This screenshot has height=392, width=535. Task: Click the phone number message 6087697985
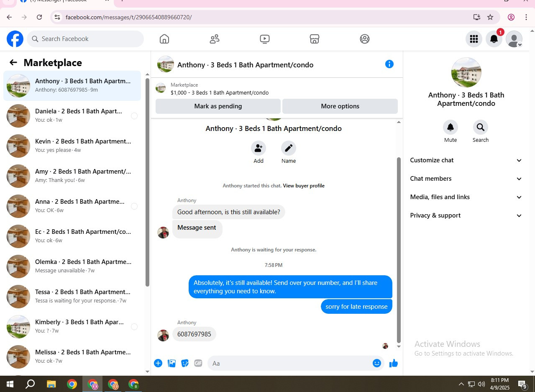(x=195, y=334)
